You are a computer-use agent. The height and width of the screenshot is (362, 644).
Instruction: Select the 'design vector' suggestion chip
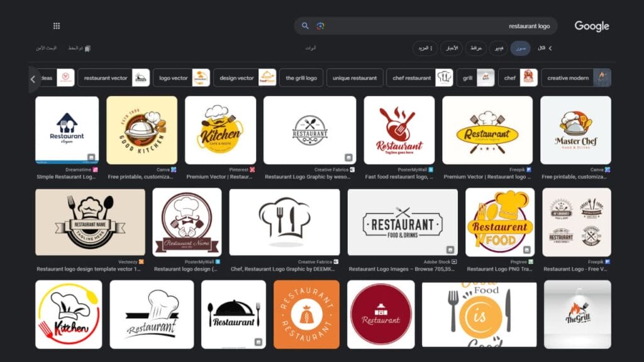point(245,78)
